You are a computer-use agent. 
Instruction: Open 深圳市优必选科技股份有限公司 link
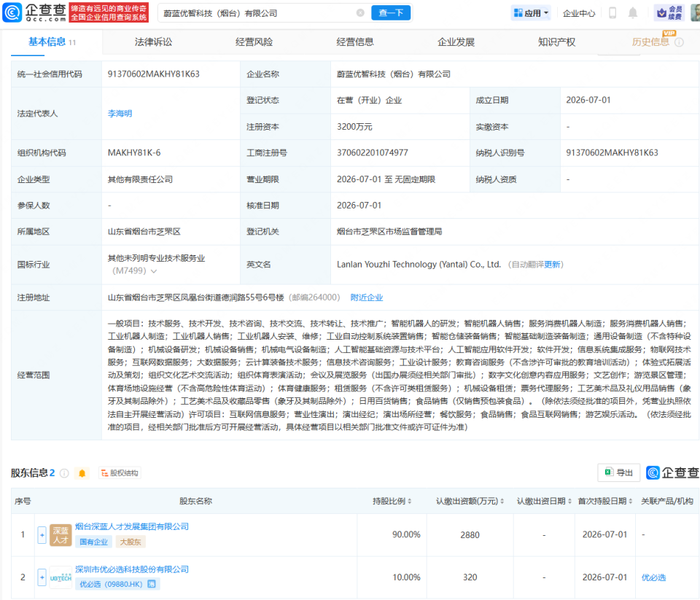pyautogui.click(x=132, y=569)
